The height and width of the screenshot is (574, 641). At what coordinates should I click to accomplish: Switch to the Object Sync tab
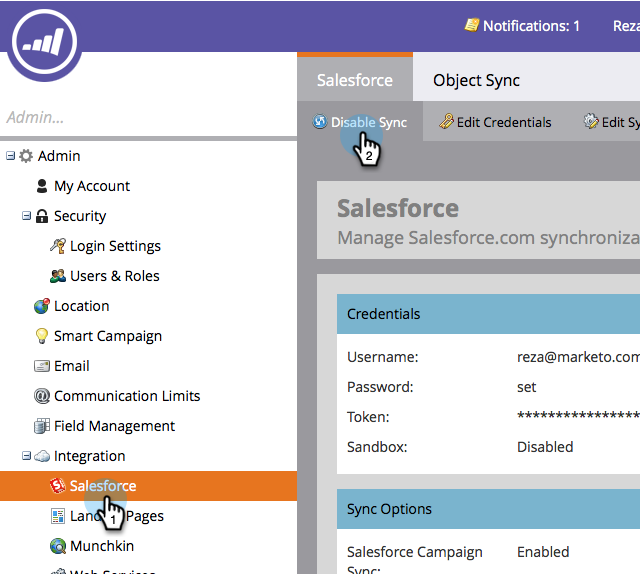coord(476,80)
